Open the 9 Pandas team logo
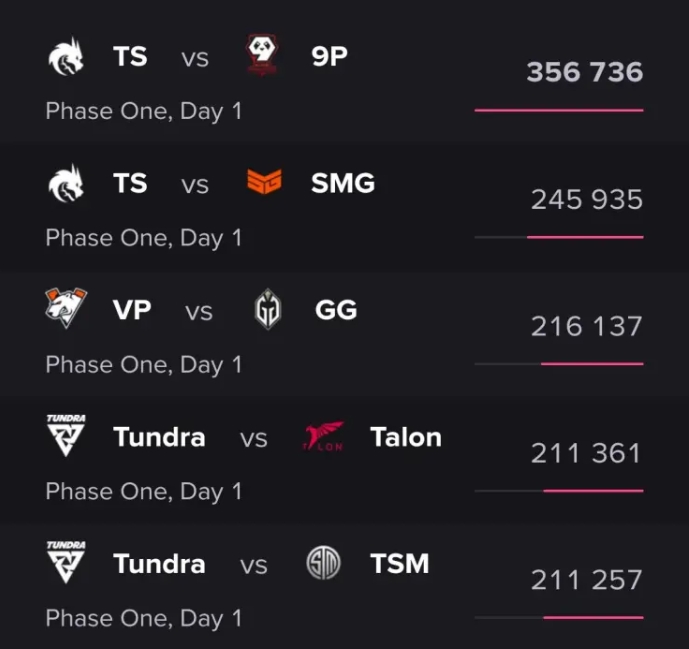689x649 pixels. 265,56
